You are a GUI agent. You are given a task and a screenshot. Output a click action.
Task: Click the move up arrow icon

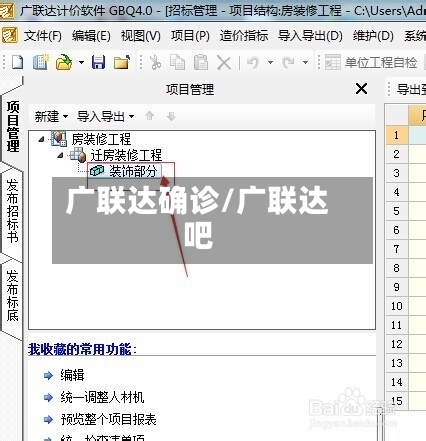pyautogui.click(x=150, y=116)
